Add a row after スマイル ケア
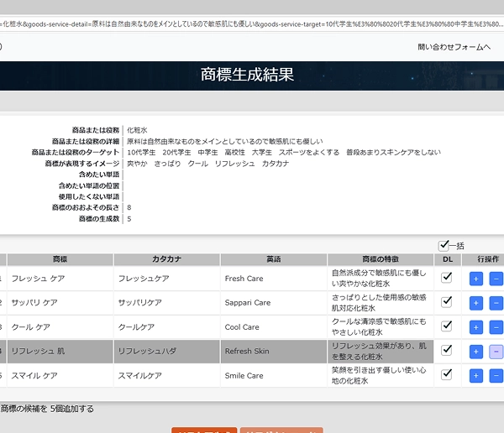 (x=476, y=375)
